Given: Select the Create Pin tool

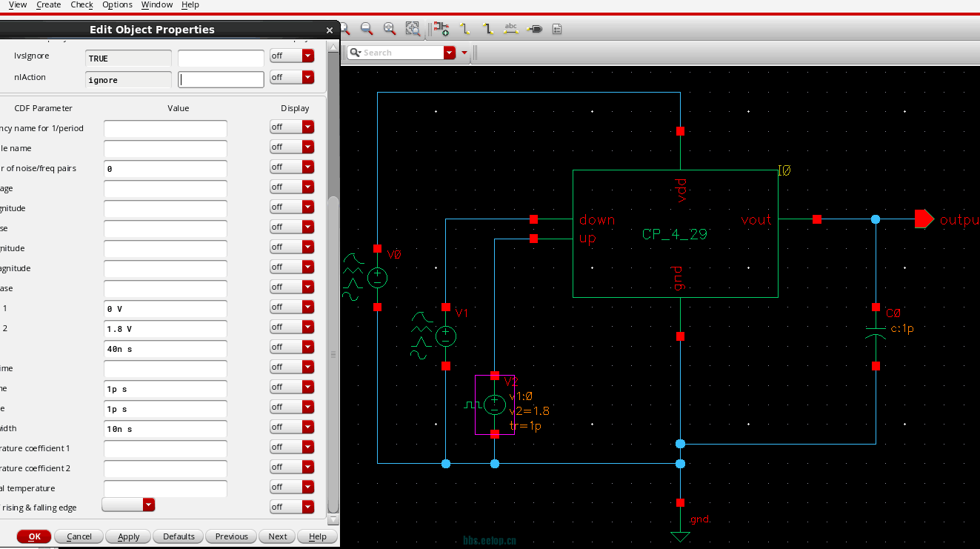Looking at the screenshot, I should pyautogui.click(x=534, y=29).
